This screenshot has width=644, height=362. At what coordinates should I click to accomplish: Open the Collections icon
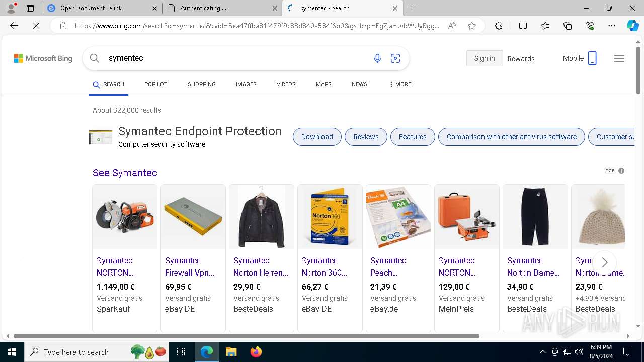click(568, 26)
